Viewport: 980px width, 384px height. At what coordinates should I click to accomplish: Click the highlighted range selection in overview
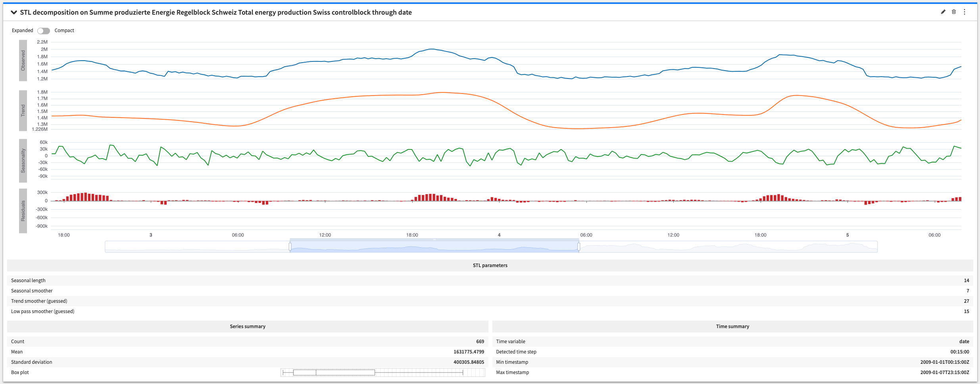[434, 246]
